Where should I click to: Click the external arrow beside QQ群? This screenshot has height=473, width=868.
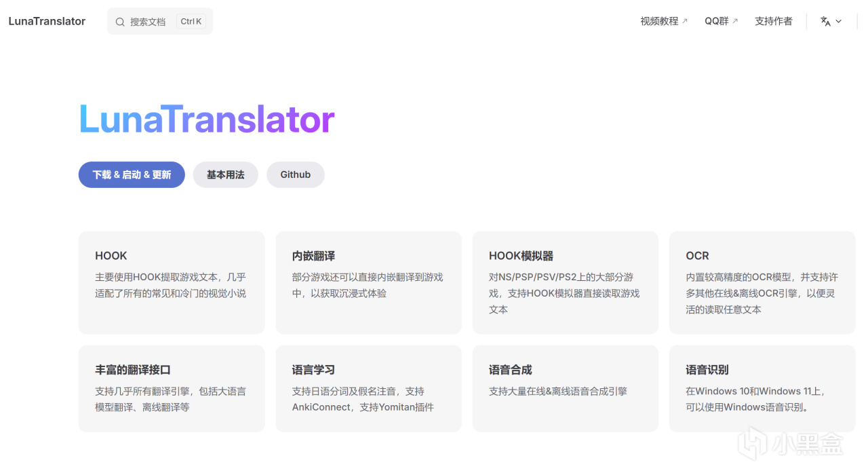coord(735,21)
